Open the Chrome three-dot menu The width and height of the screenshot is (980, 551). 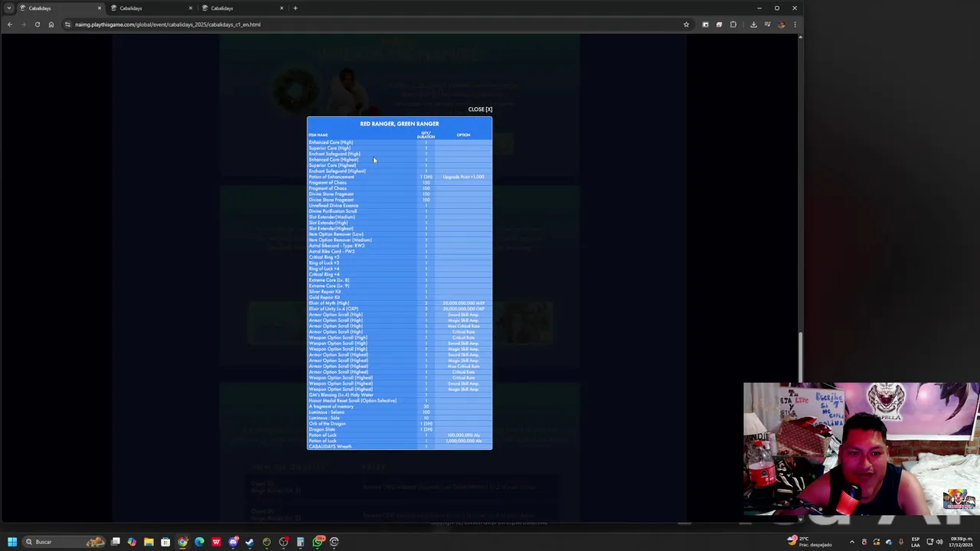(795, 24)
